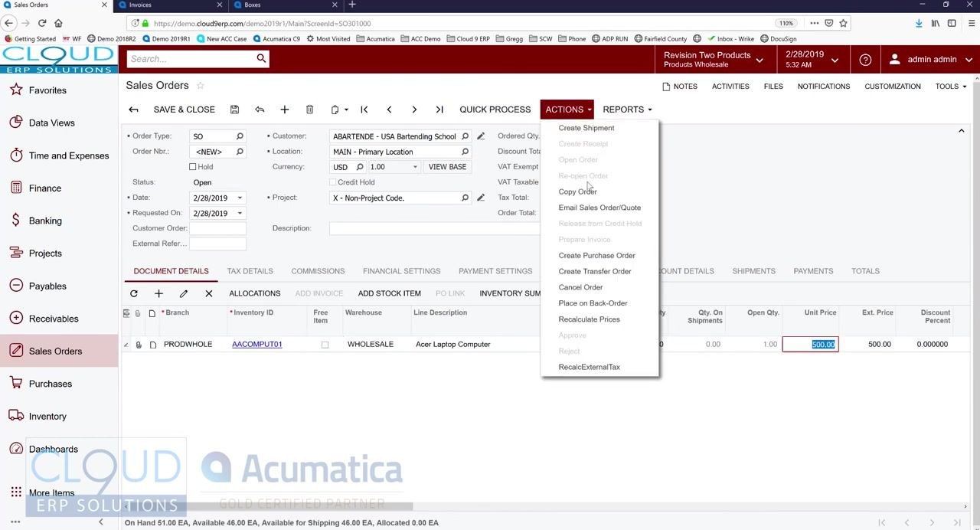Undo changes with cancel arrow icon
The width and height of the screenshot is (980, 530).
pos(260,110)
